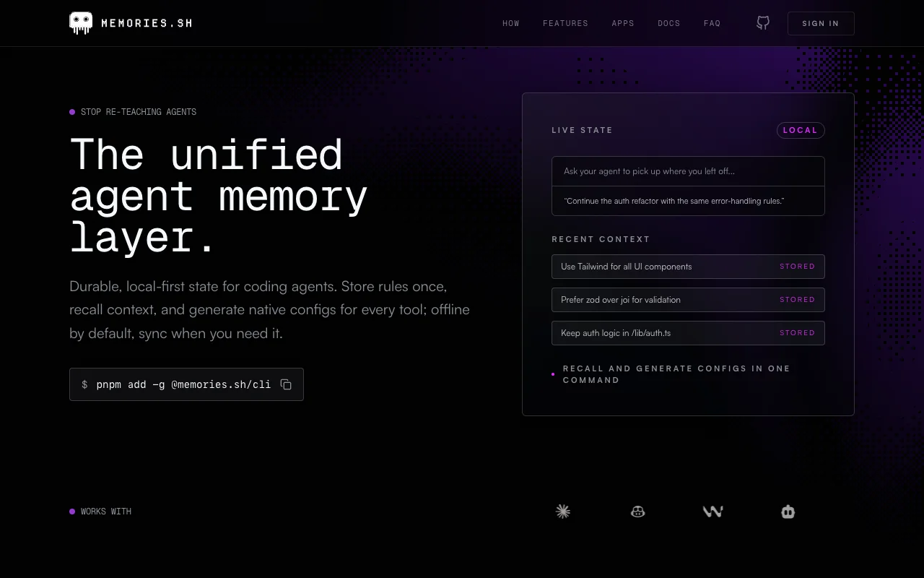
Task: Navigate to the DOCS section
Action: tap(668, 23)
